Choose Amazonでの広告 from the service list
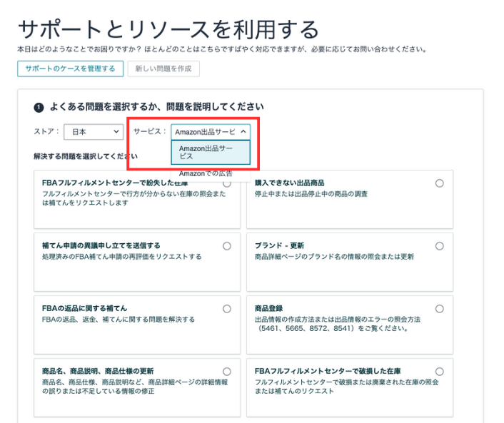Viewport: 504px width, 423px height. tap(206, 173)
